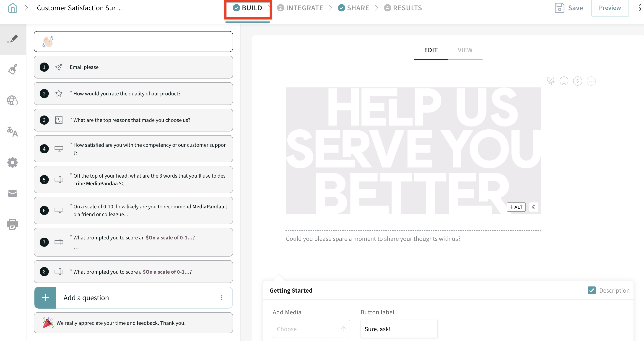Open the Add Media Choose dropdown

pyautogui.click(x=311, y=329)
